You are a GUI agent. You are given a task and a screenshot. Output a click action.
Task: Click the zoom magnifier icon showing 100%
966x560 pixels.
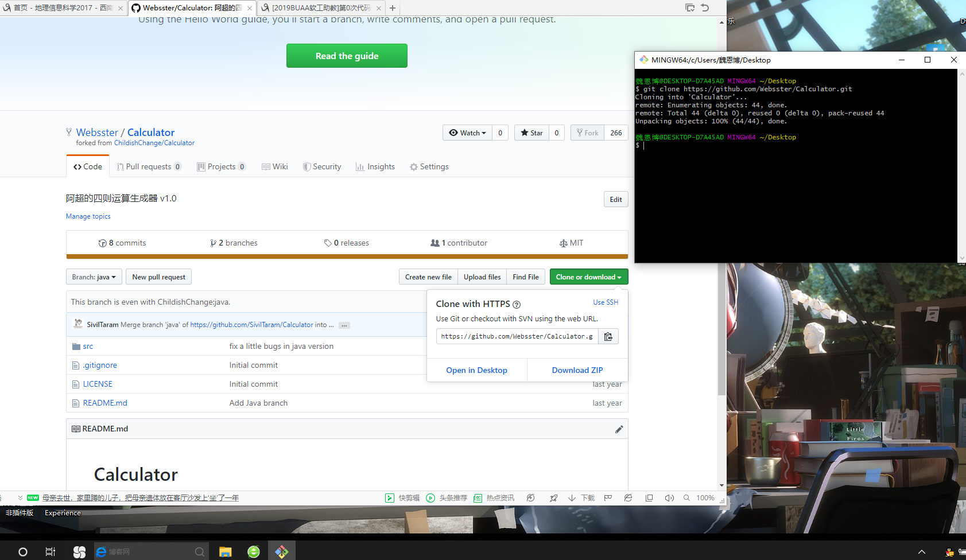pyautogui.click(x=686, y=498)
